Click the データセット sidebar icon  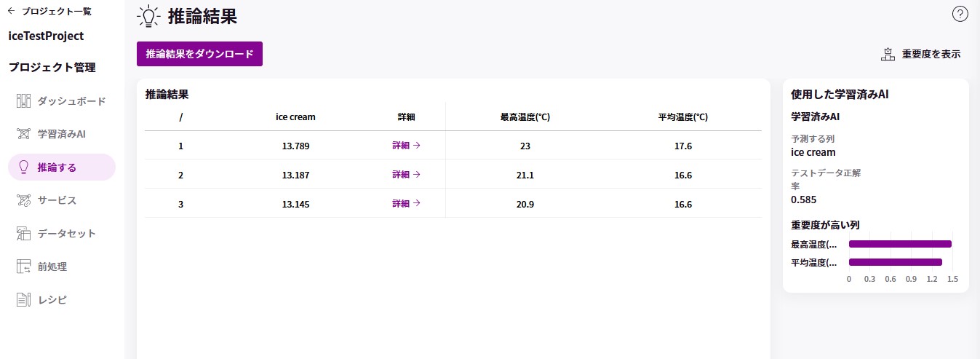(23, 233)
